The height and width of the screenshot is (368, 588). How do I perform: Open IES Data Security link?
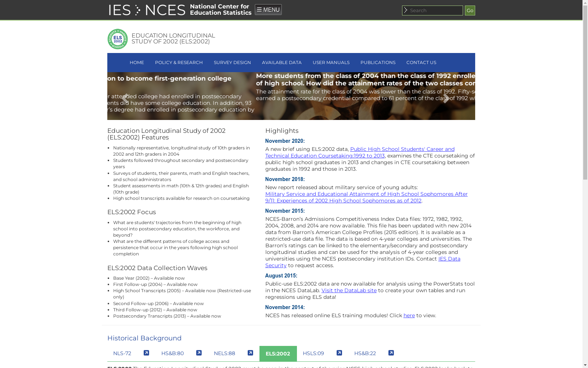(363, 262)
